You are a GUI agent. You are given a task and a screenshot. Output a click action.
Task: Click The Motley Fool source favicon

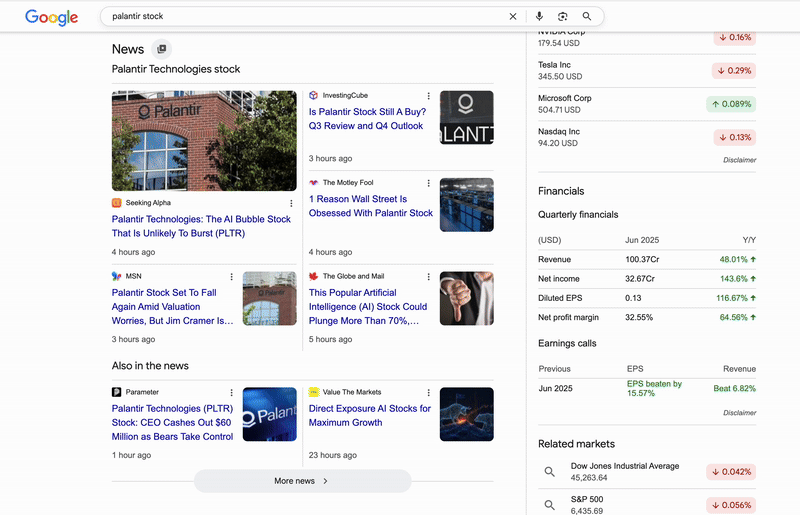tap(313, 182)
